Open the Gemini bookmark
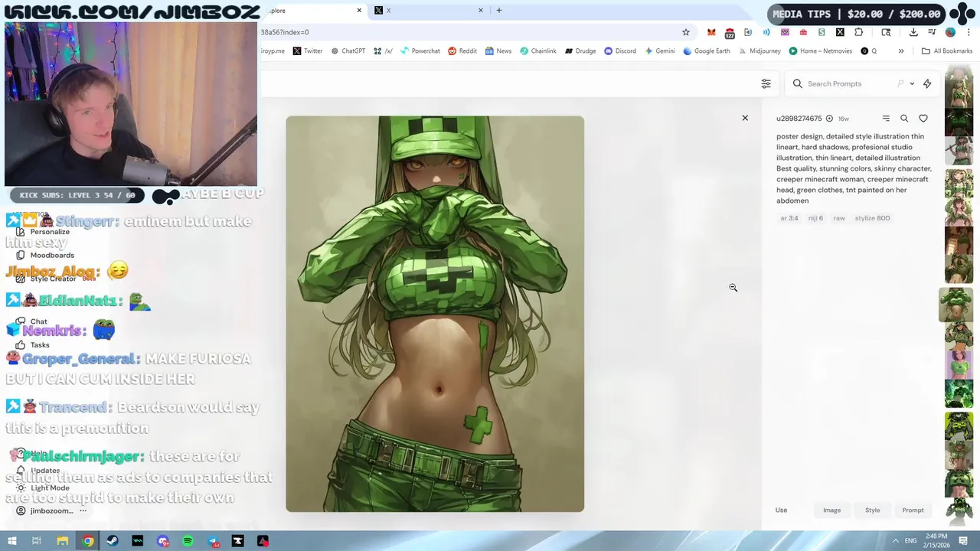The height and width of the screenshot is (551, 980). [x=660, y=51]
